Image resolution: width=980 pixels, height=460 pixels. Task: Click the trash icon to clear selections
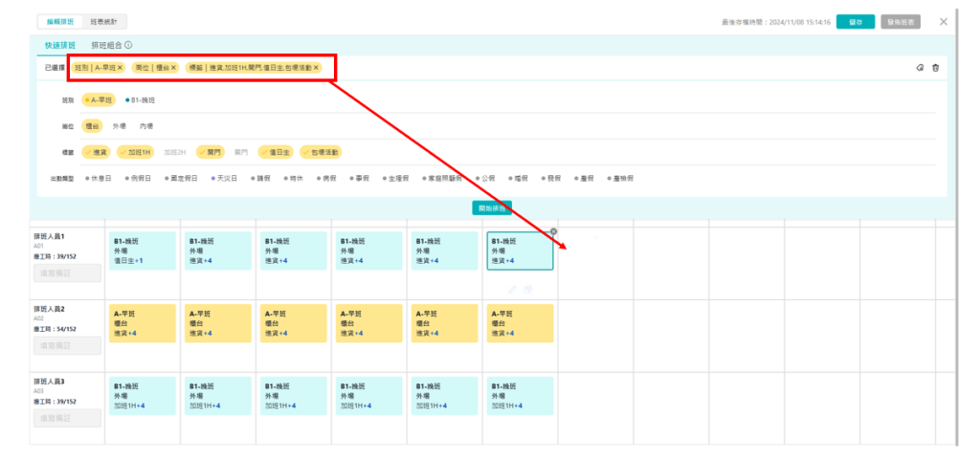tap(935, 68)
